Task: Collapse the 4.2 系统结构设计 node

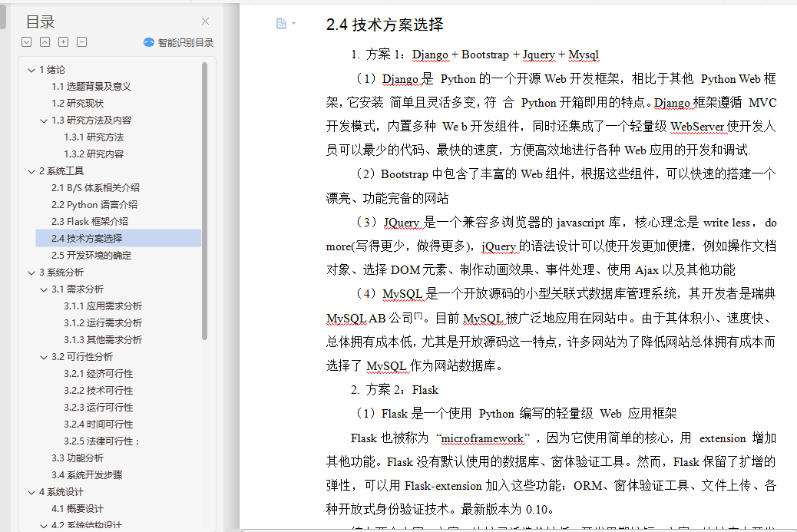Action: coord(44,526)
